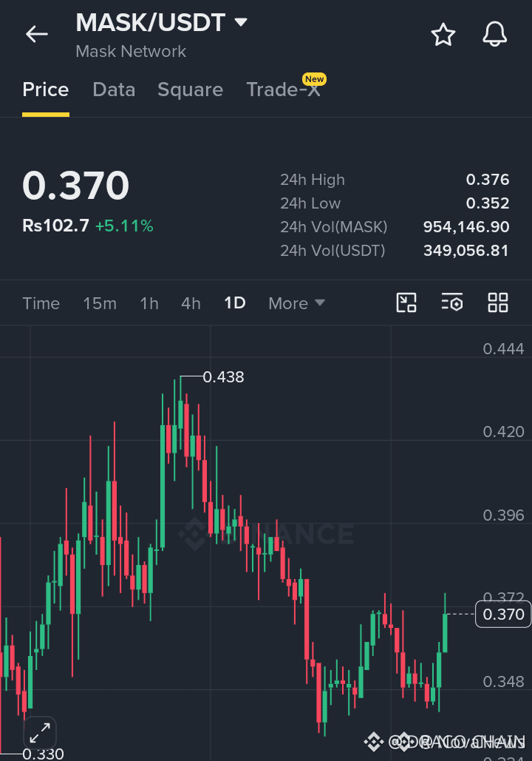
Task: Switch to the Price tab
Action: coord(46,89)
